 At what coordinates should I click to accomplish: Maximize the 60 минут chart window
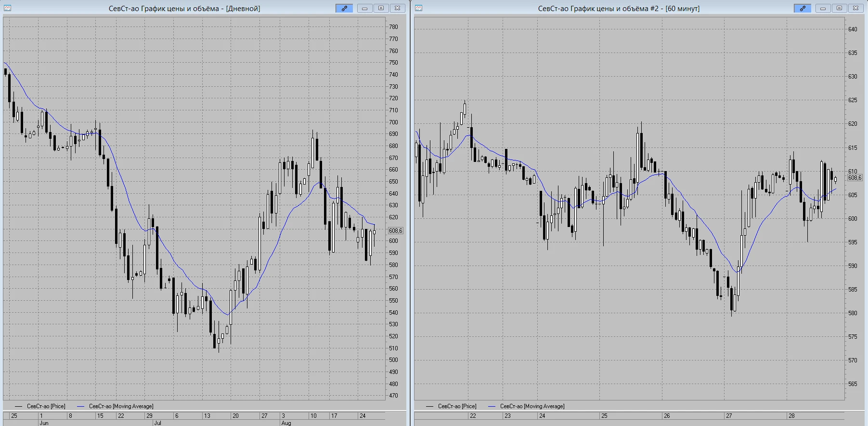pyautogui.click(x=839, y=8)
